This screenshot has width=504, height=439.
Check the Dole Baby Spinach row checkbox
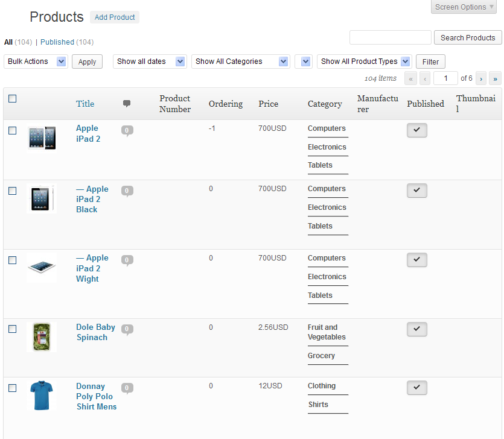click(13, 329)
